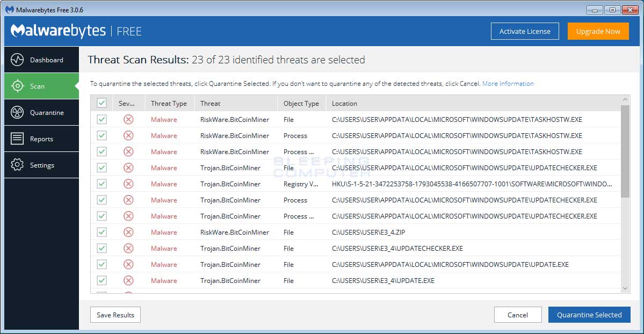Screen dimensions: 644x334
Task: Open the Reports list icon
Action: click(17, 139)
